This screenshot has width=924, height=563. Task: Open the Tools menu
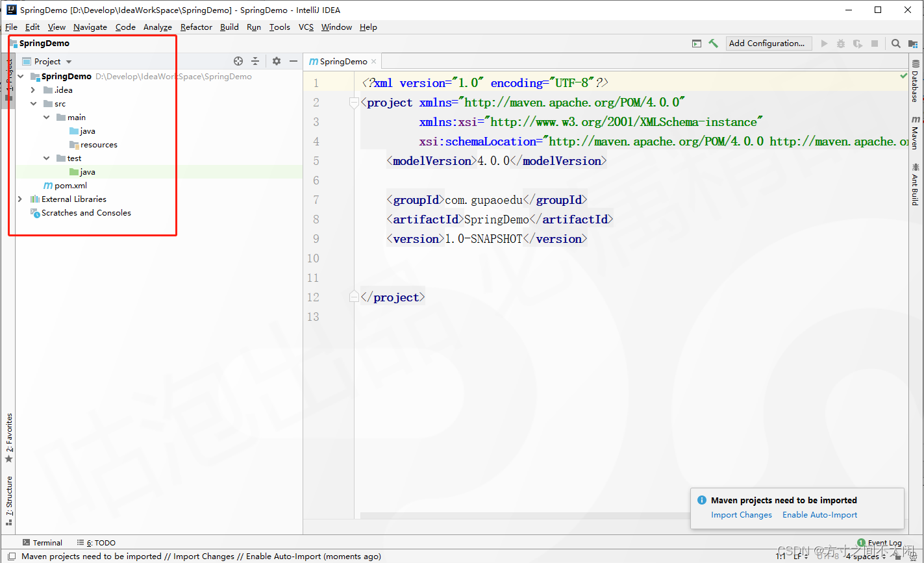pyautogui.click(x=280, y=27)
